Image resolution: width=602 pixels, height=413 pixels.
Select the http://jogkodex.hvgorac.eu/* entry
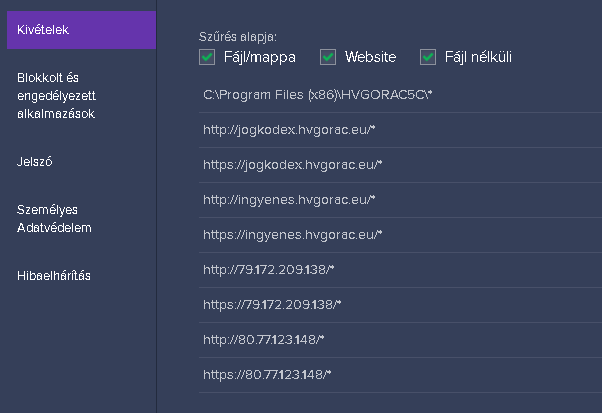tap(400, 130)
